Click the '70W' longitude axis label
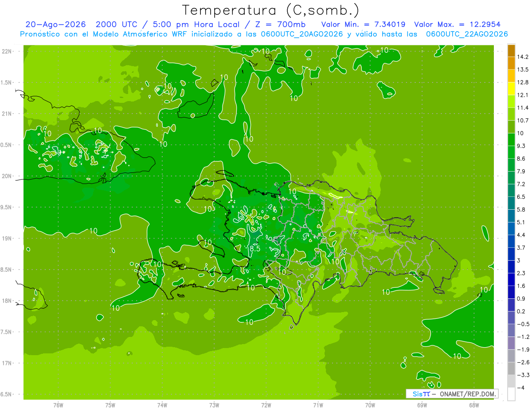Image resolution: width=532 pixels, height=411 pixels. coord(370,405)
